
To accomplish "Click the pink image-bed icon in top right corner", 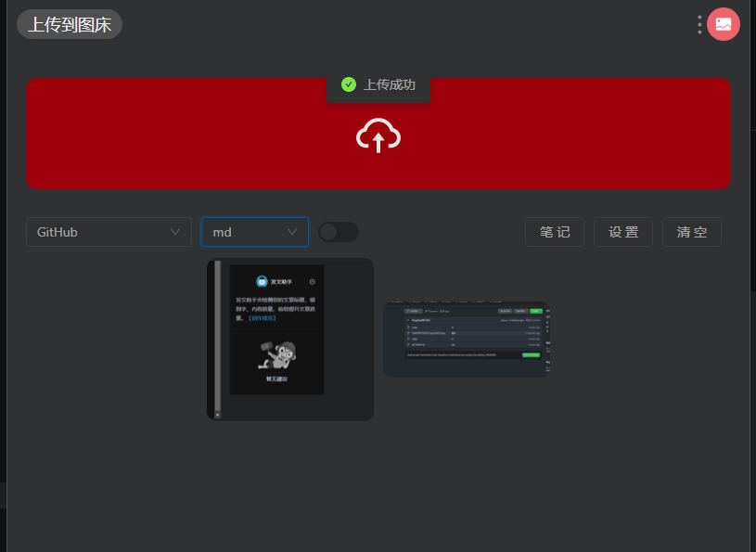I will [723, 23].
